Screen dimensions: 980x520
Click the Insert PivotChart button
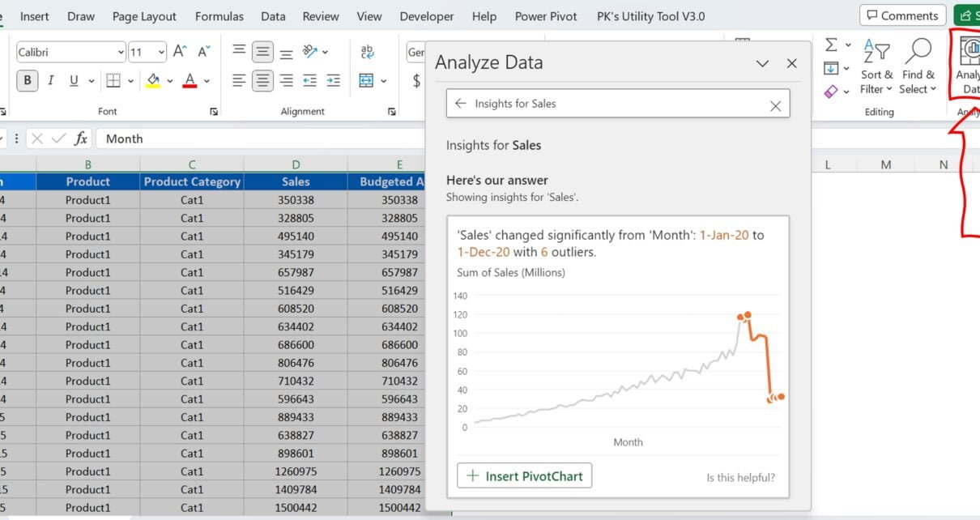click(x=523, y=476)
